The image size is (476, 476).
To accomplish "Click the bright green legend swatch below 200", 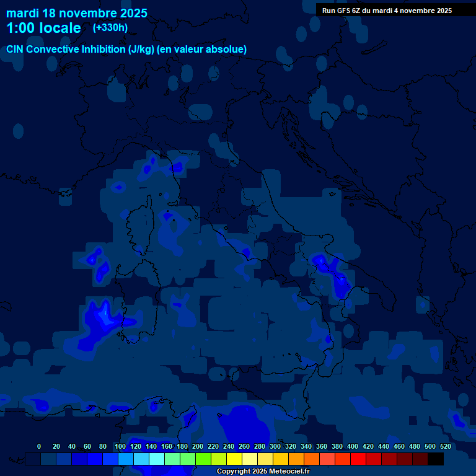I will (x=203, y=459).
